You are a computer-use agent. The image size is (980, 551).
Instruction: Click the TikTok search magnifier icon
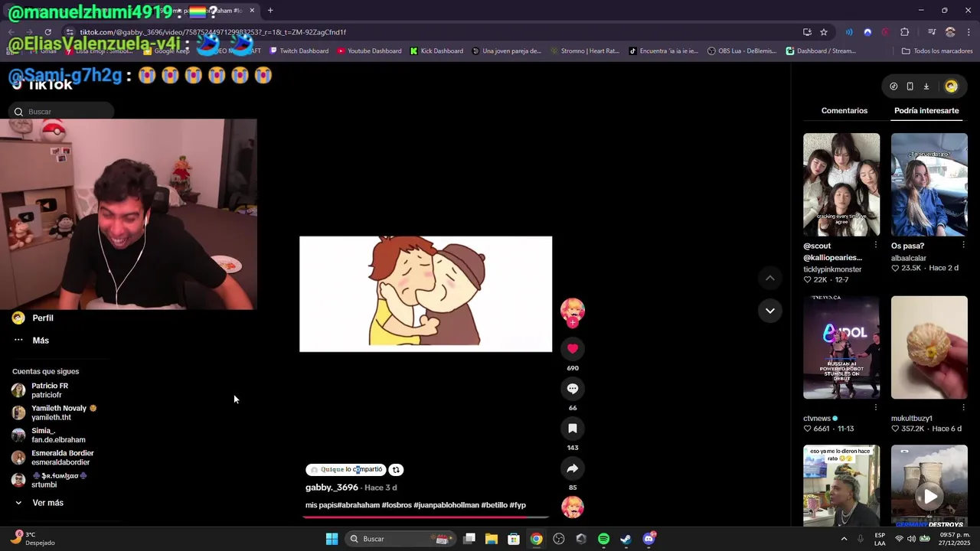18,112
